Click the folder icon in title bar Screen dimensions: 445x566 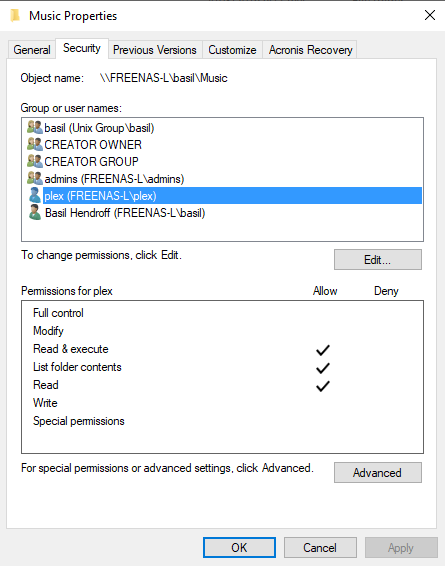pos(15,16)
